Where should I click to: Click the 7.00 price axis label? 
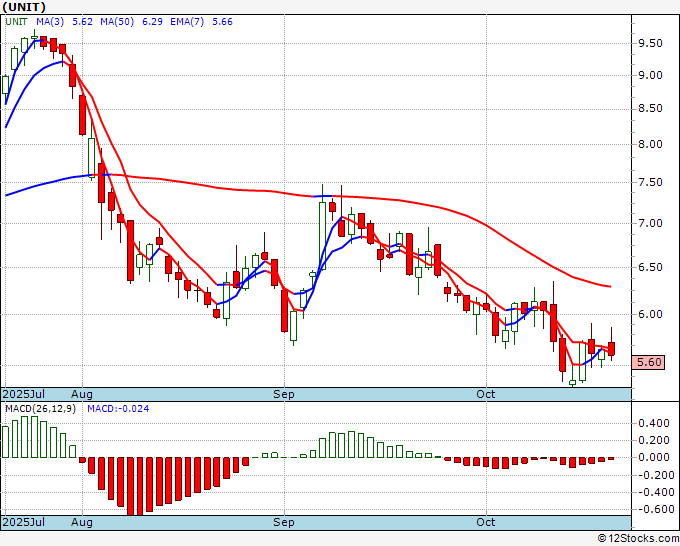pyautogui.click(x=651, y=223)
